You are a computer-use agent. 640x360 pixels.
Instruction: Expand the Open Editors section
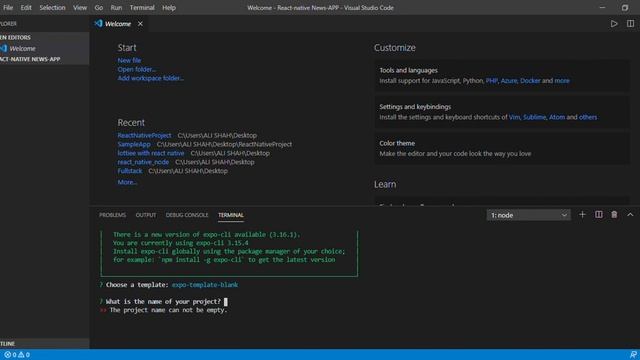44,37
